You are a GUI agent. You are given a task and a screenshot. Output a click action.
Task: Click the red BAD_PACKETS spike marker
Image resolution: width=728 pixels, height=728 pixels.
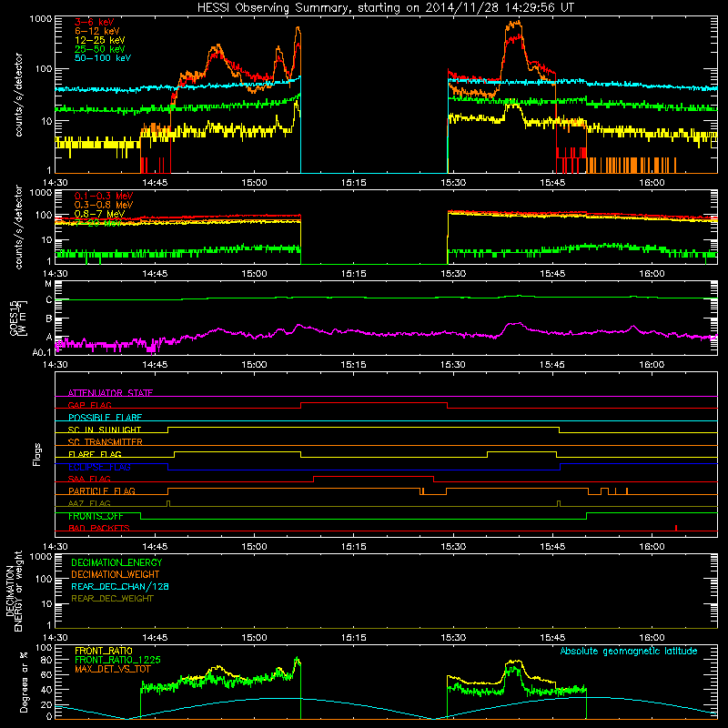[x=676, y=528]
